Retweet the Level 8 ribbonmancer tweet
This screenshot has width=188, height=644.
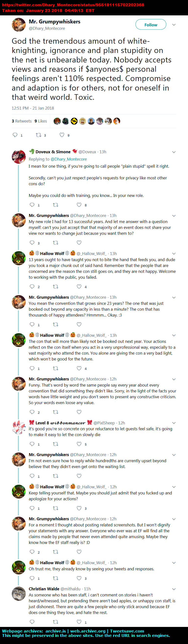click(55, 444)
